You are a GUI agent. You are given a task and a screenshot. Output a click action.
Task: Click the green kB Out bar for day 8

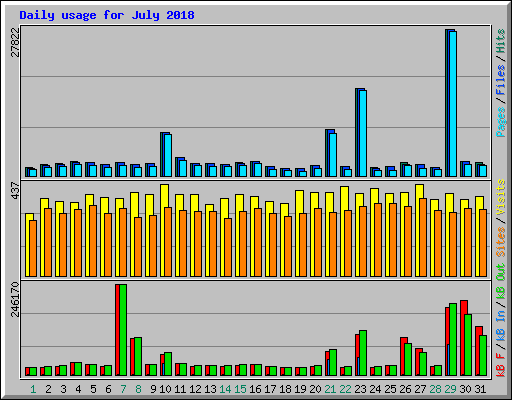(x=138, y=356)
